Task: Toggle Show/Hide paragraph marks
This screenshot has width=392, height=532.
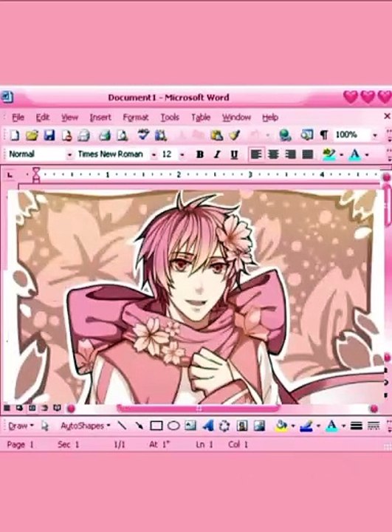Action: pyautogui.click(x=324, y=135)
